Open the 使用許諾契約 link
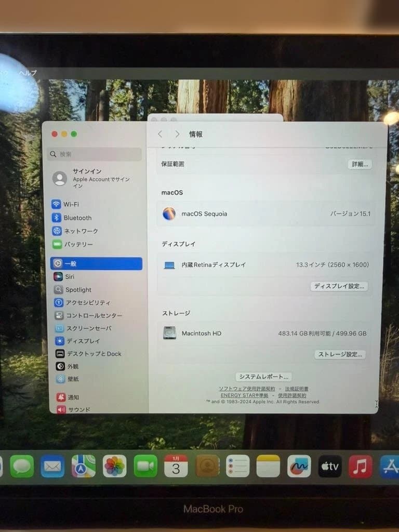 tap(292, 395)
